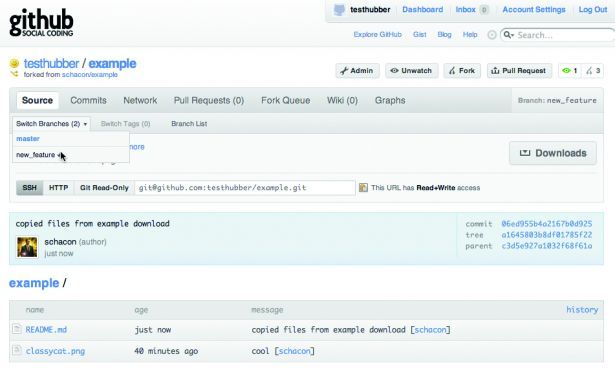Select the Git Read-Only URL toggle
The image size is (615, 372).
coord(104,188)
